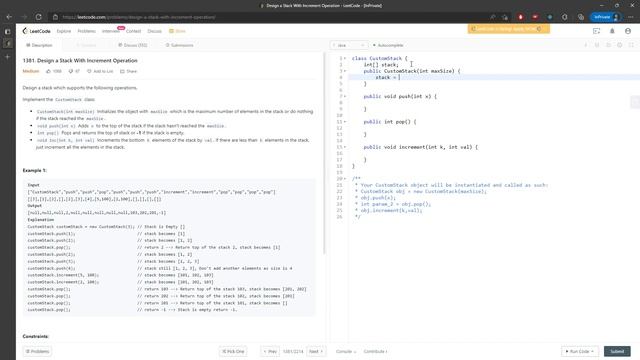The width and height of the screenshot is (640, 360).
Task: Click the LeetCode logo
Action: coord(36,31)
